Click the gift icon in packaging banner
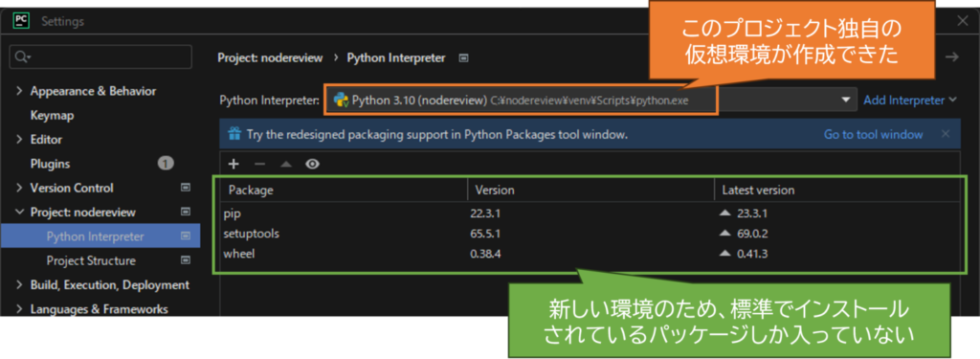Viewport: 980px width, 359px height. 234,134
